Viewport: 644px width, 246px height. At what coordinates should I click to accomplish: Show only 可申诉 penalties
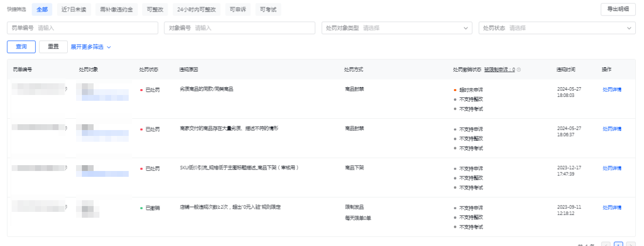(x=238, y=9)
